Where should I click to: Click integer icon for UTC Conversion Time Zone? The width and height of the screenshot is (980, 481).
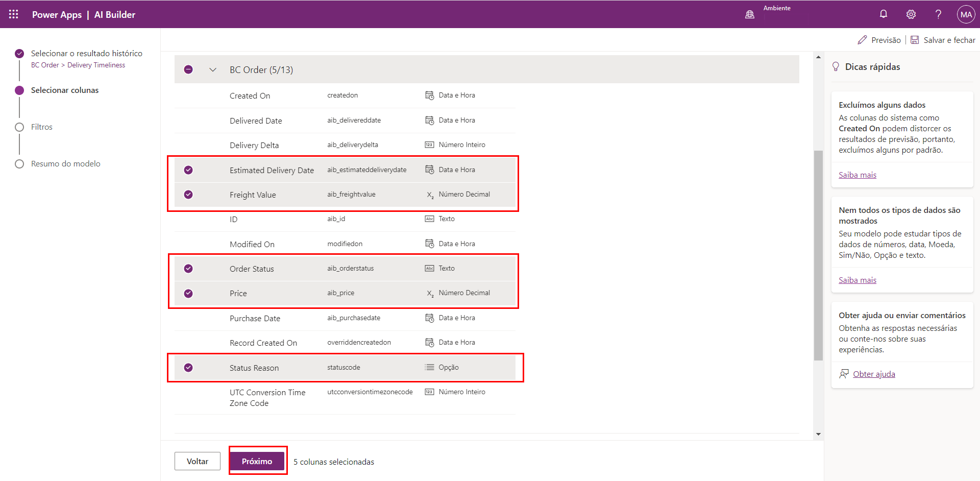pyautogui.click(x=429, y=392)
